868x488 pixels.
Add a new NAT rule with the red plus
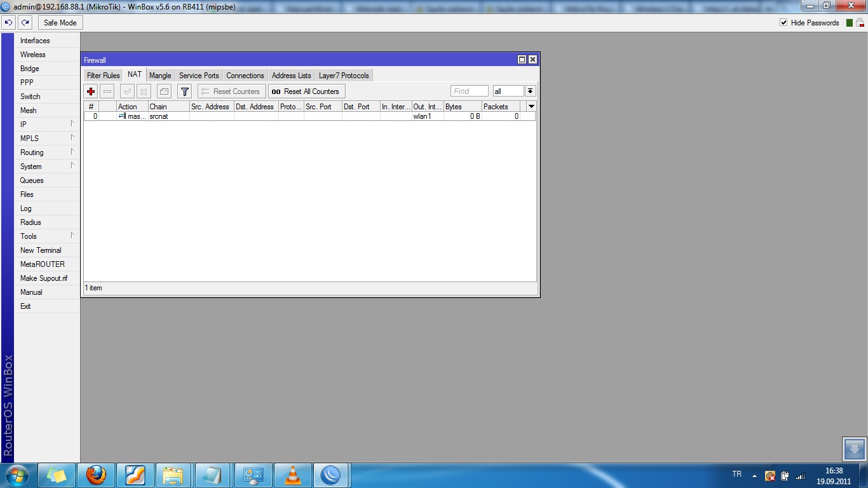click(91, 91)
